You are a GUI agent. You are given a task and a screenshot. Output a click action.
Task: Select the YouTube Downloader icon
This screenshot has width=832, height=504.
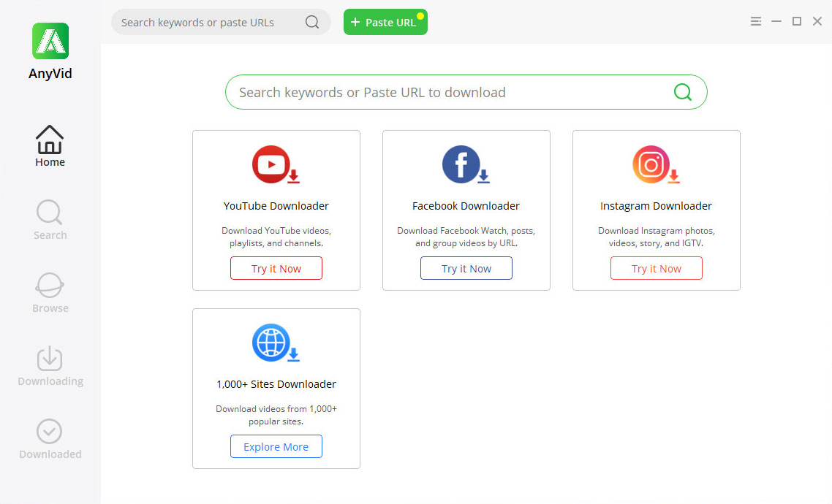(275, 165)
